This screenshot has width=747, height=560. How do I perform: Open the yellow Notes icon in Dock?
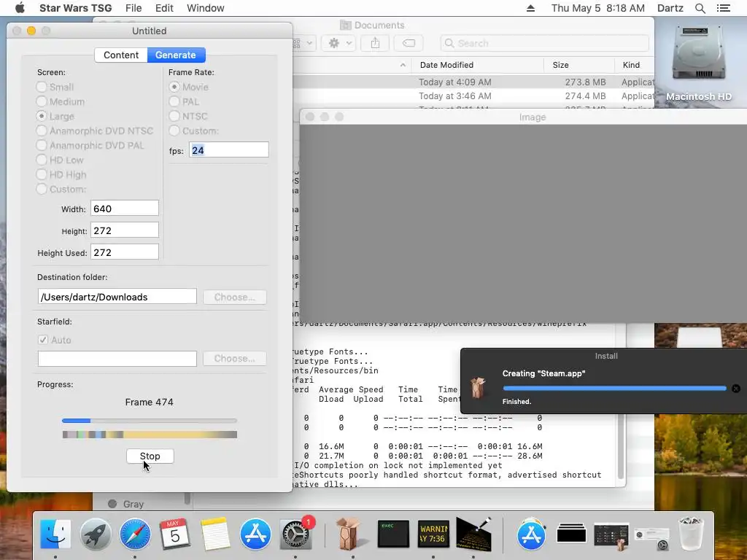tap(215, 534)
